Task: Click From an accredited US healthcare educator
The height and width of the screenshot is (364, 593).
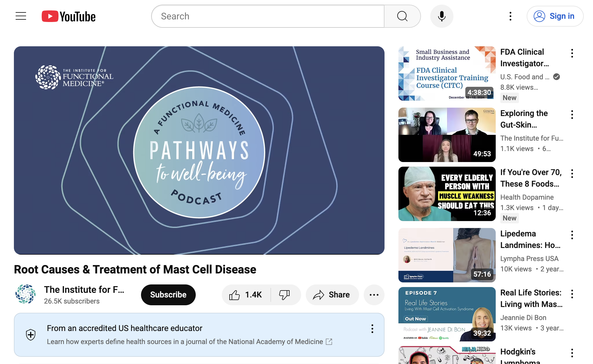Action: 125,328
